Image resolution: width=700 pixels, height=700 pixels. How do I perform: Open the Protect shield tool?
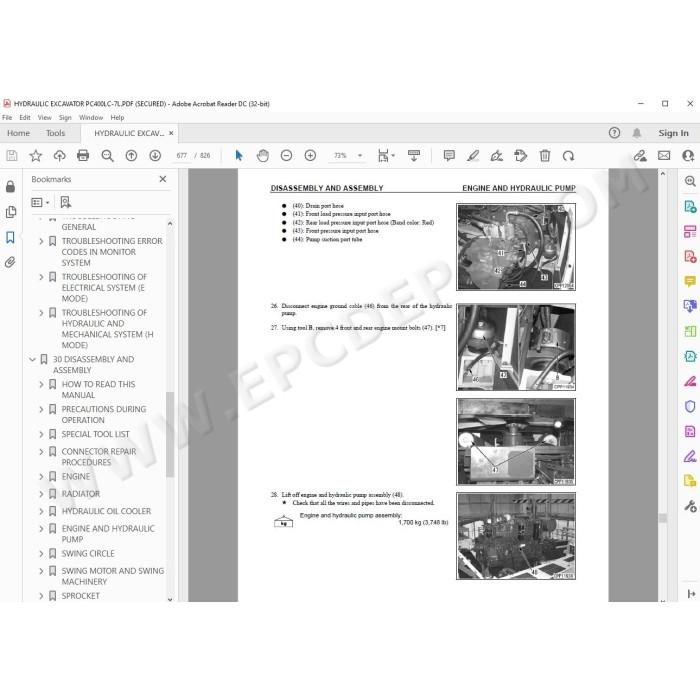pyautogui.click(x=690, y=406)
